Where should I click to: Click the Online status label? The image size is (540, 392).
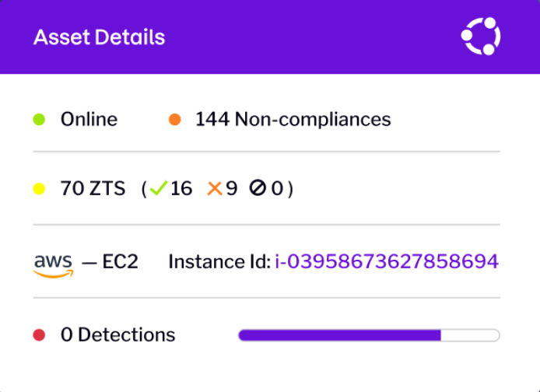point(89,120)
